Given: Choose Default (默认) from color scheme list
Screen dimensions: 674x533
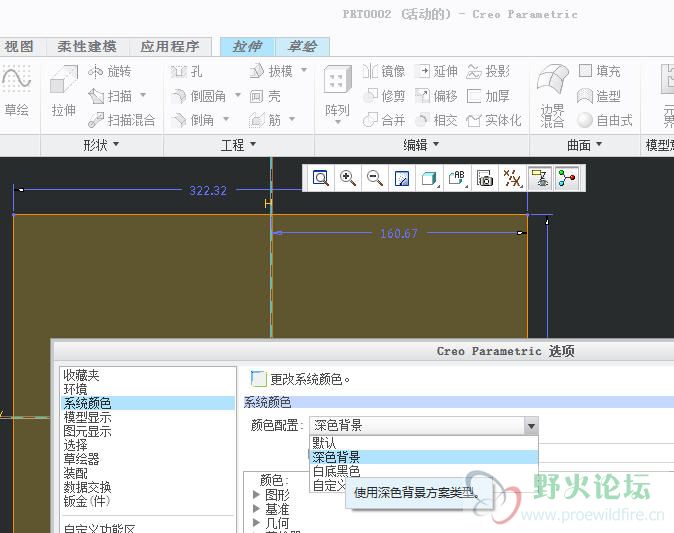Looking at the screenshot, I should pyautogui.click(x=424, y=443).
